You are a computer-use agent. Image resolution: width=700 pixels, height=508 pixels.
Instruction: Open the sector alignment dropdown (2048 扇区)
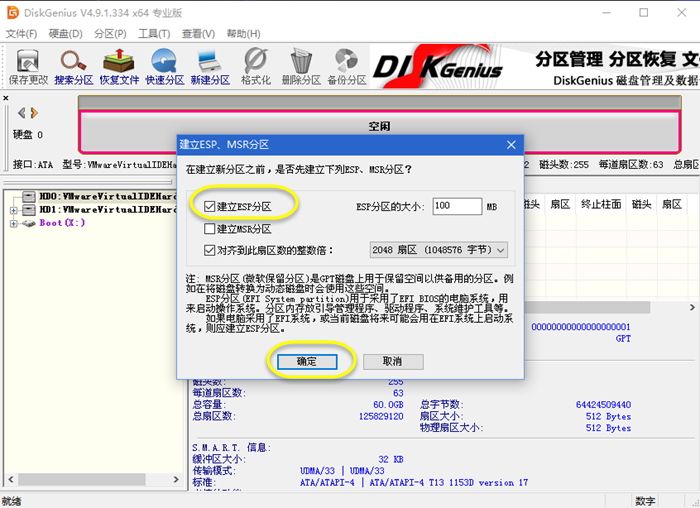pyautogui.click(x=438, y=250)
